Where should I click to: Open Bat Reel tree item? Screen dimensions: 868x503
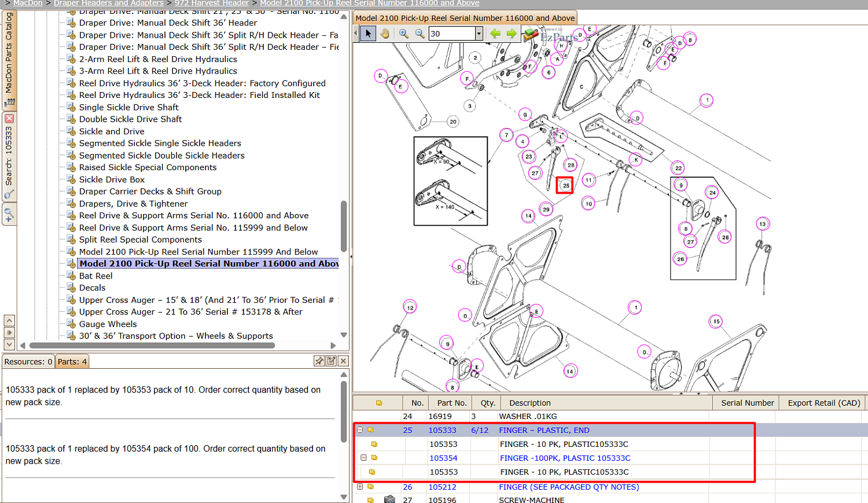96,276
